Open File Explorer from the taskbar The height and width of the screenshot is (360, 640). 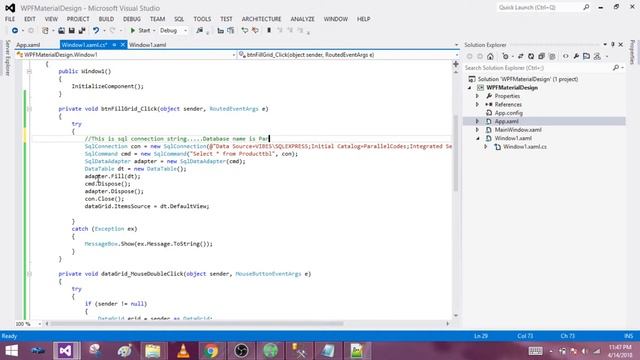(x=153, y=351)
